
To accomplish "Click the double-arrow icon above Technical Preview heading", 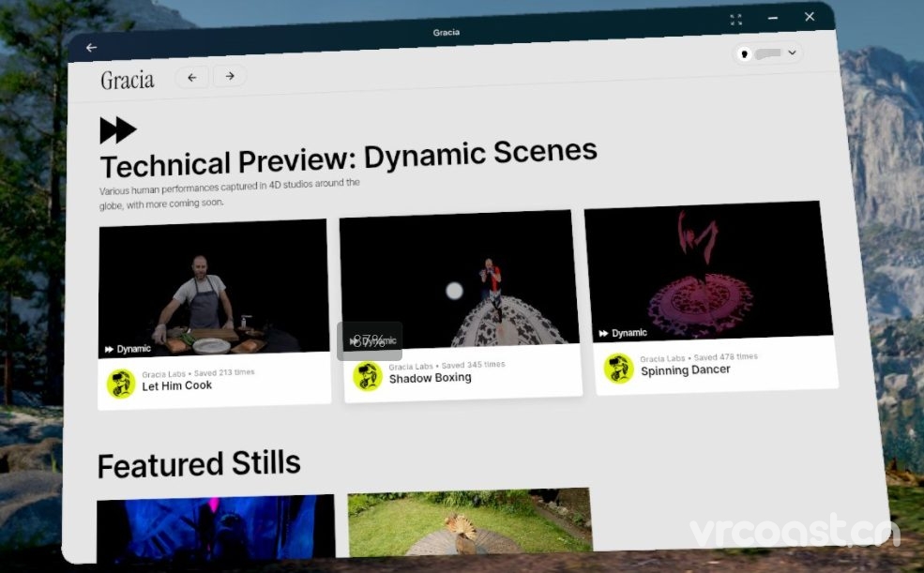I will tap(118, 130).
